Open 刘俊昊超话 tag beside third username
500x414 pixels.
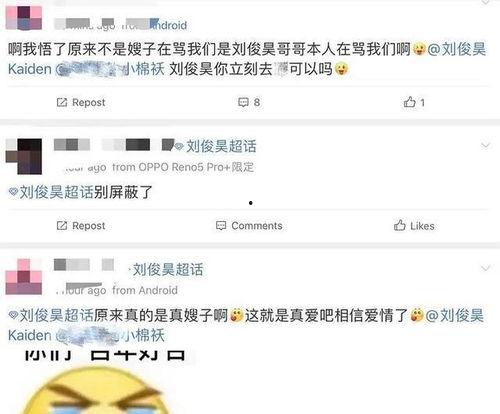click(166, 270)
